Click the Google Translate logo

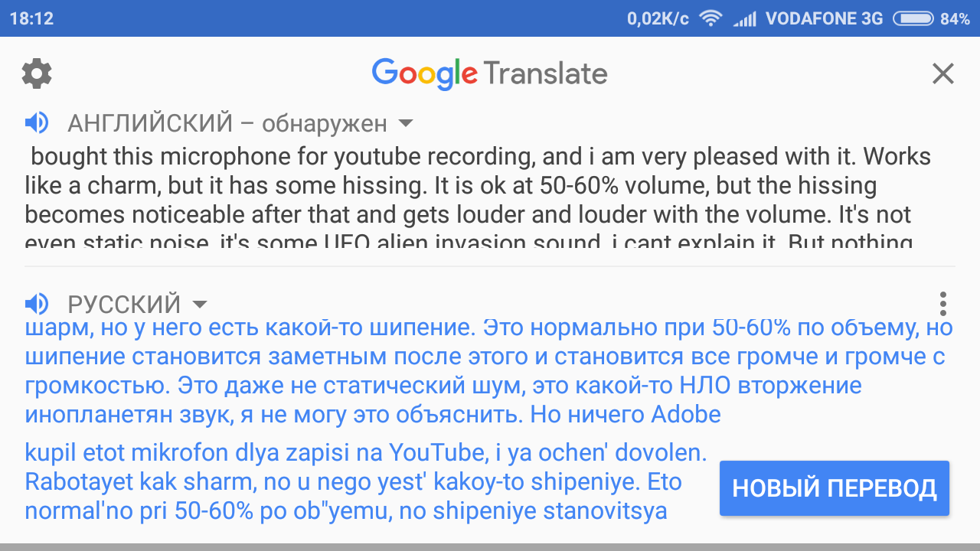point(489,73)
